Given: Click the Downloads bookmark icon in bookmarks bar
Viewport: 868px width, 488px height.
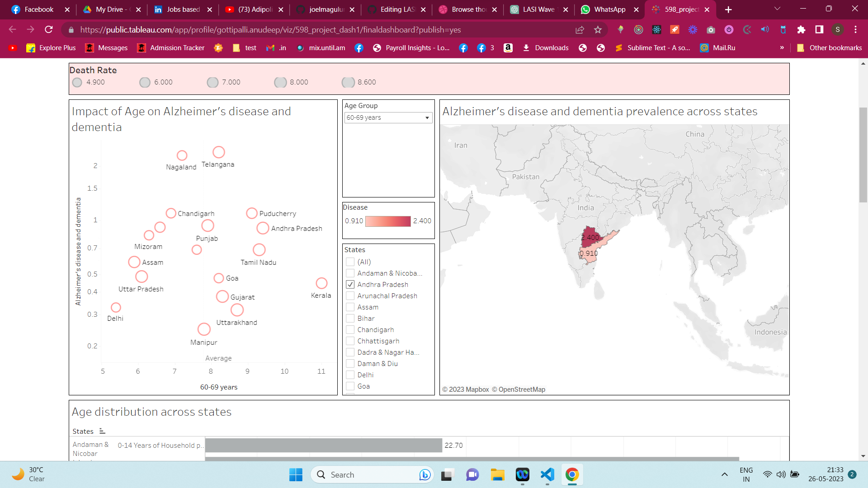Looking at the screenshot, I should tap(526, 47).
